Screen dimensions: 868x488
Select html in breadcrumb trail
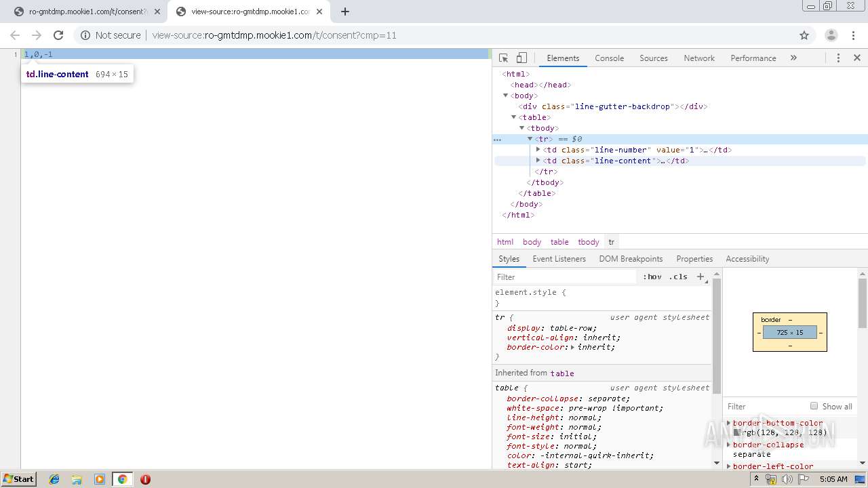(x=505, y=242)
